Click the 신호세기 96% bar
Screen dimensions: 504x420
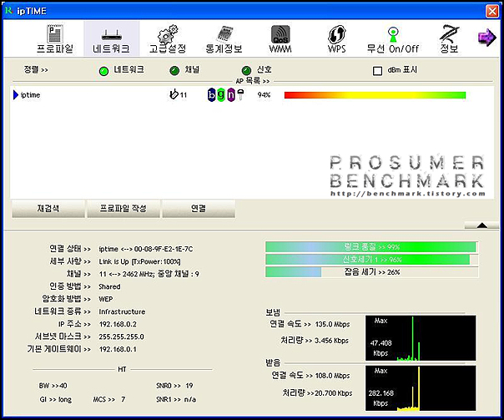point(371,260)
